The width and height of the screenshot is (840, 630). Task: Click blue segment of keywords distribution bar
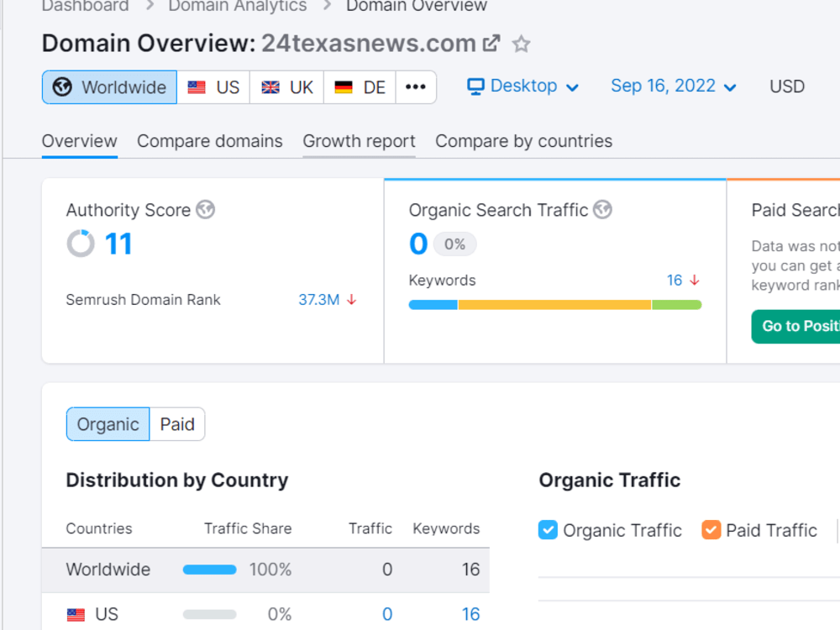click(x=433, y=305)
